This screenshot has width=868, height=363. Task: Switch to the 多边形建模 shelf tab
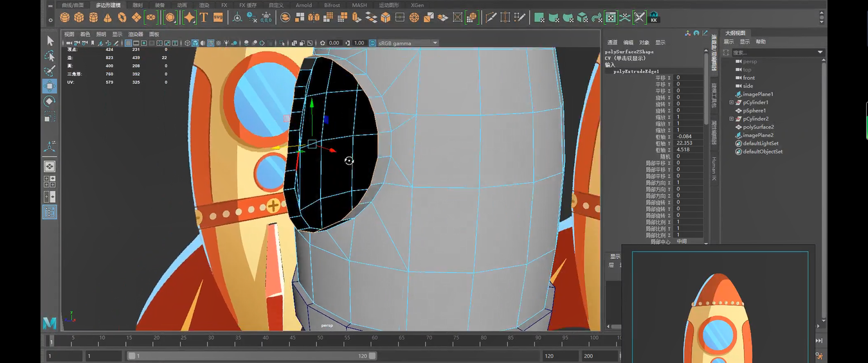point(108,5)
